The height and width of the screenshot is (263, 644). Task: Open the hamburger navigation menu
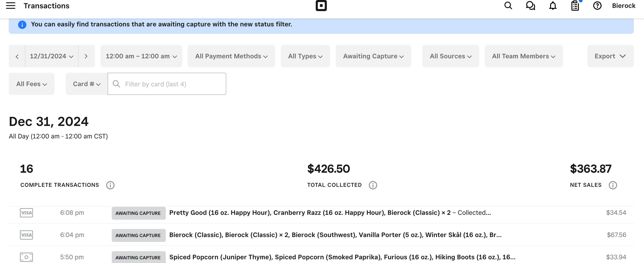point(10,6)
